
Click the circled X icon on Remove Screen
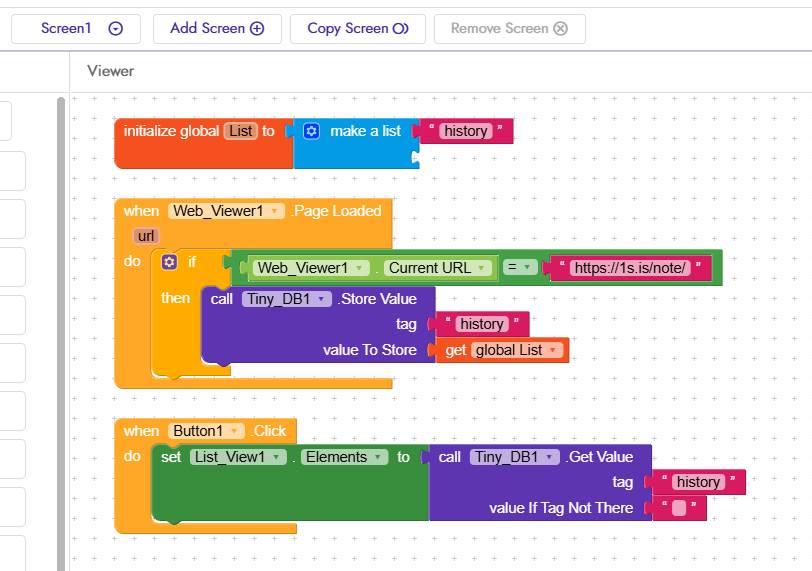tap(561, 28)
